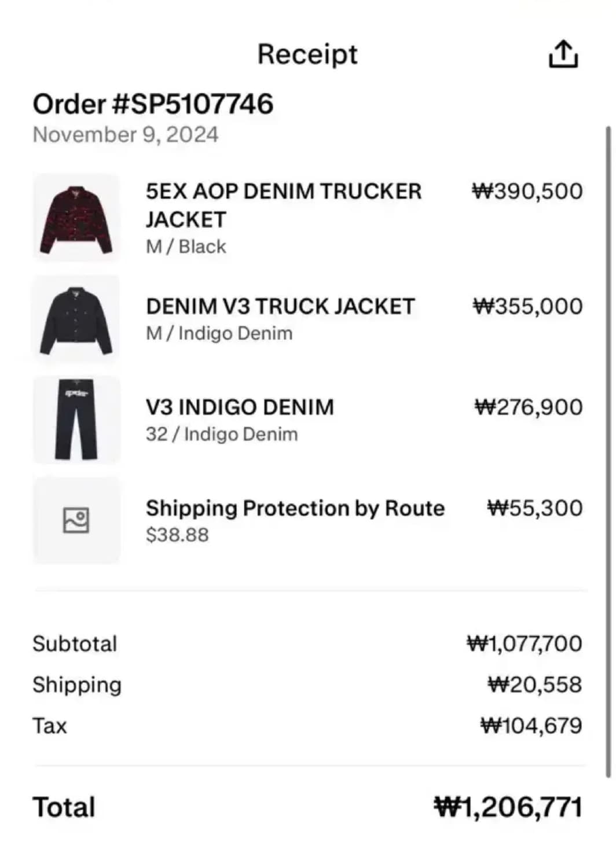Select the DENIM V3 TRUCK JACKET title
The height and width of the screenshot is (868, 616).
coord(280,306)
